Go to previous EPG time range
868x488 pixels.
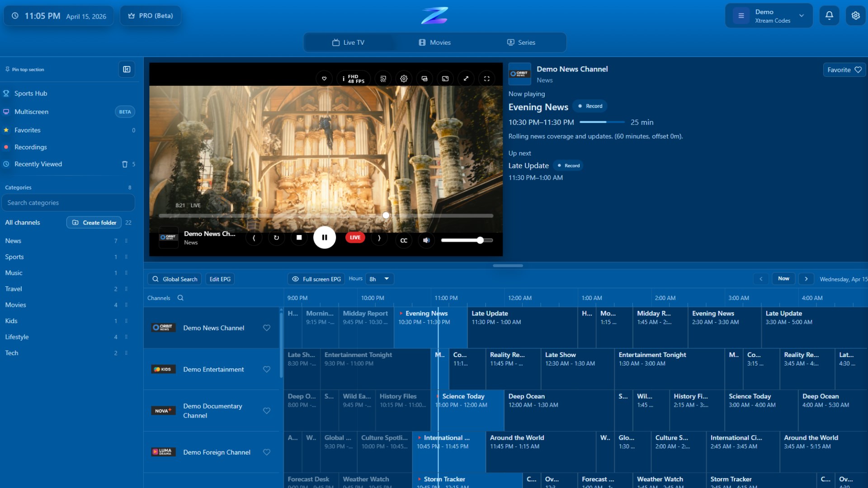tap(761, 279)
